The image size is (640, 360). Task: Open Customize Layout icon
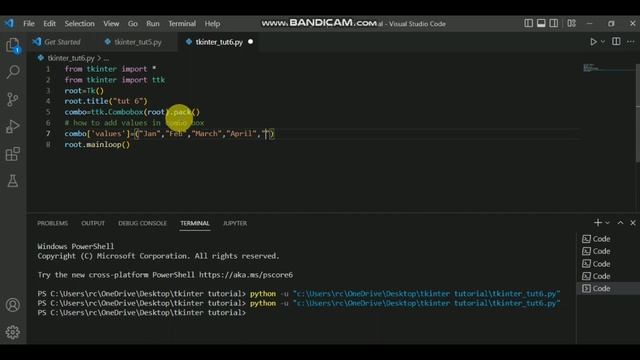(x=571, y=23)
